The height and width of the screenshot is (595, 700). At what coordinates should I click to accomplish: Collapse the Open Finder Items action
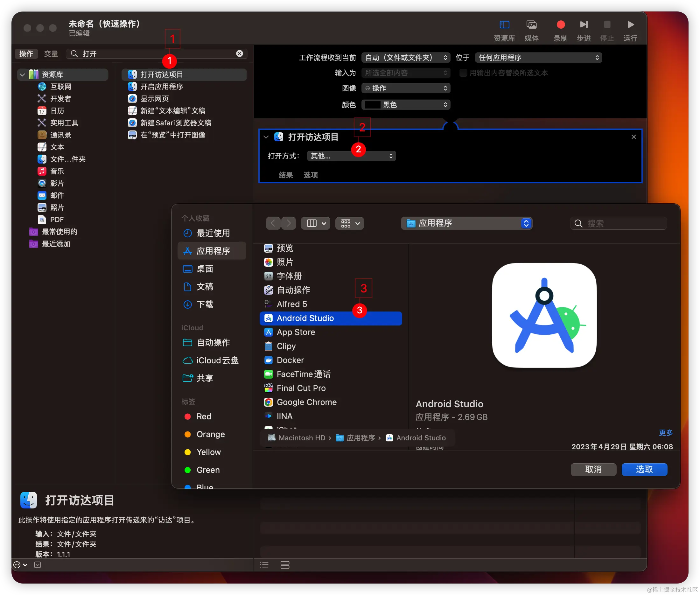point(266,137)
